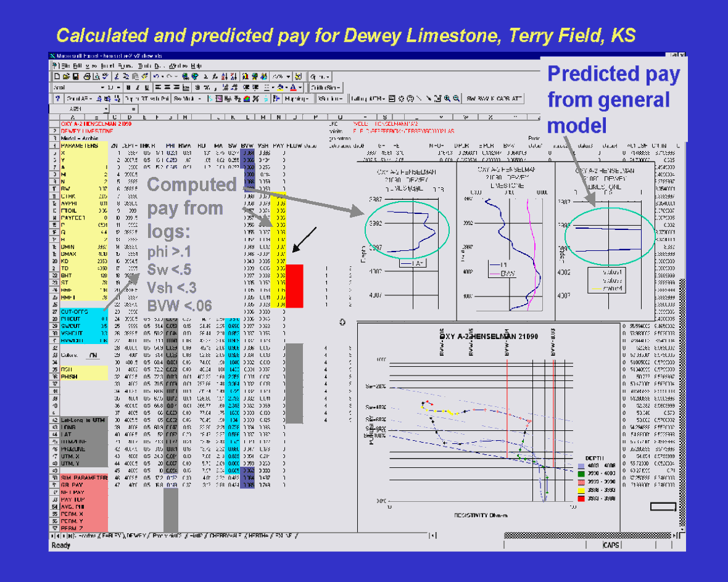Click the Undo arrow icon

click(x=157, y=76)
